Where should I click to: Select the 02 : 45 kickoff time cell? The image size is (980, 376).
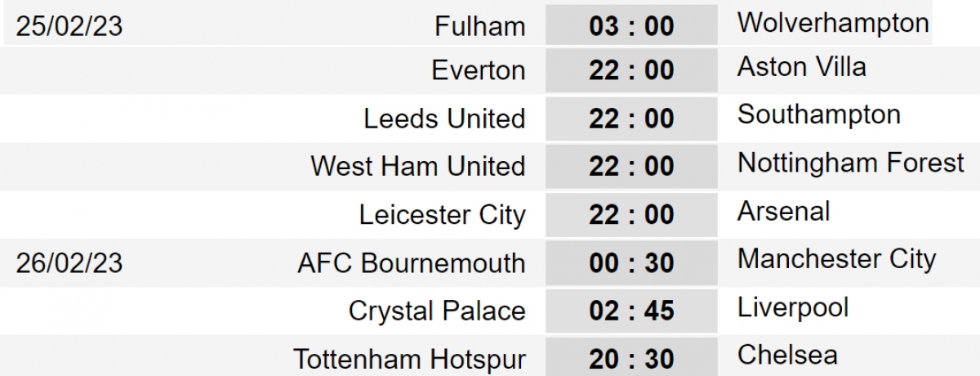(x=631, y=311)
